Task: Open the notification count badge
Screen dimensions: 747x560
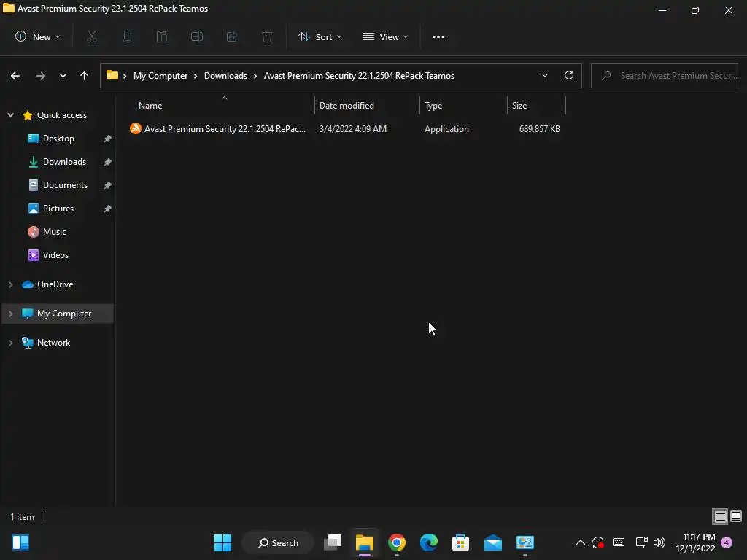Action: pyautogui.click(x=727, y=542)
